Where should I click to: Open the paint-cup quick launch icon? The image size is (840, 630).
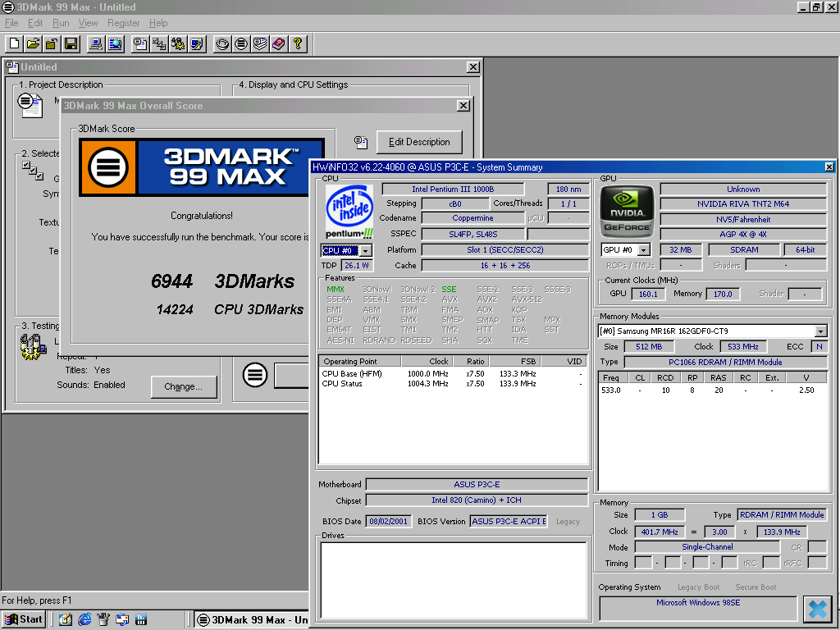coord(103,619)
